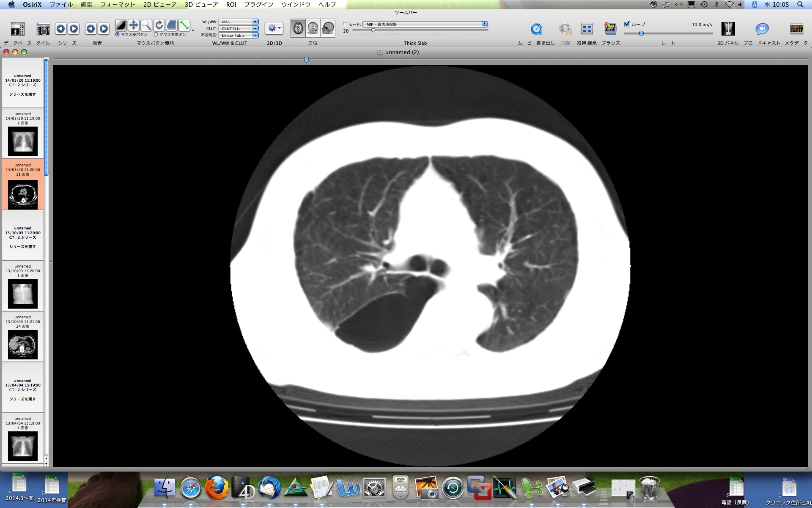Image resolution: width=812 pixels, height=508 pixels.
Task: Enable the Thick Slab モード checkbox
Action: (x=345, y=24)
